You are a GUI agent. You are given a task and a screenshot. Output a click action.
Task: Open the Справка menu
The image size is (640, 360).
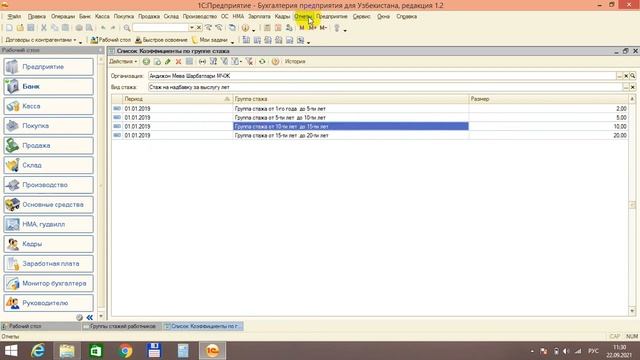(x=407, y=17)
